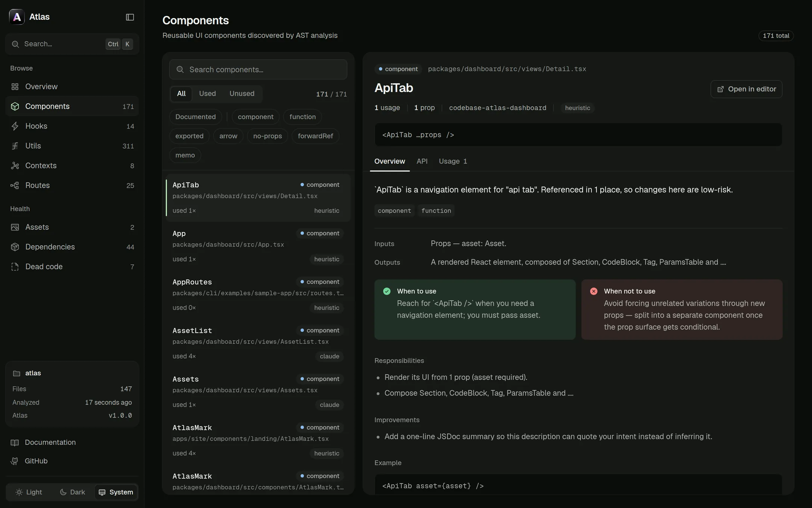Collapse the sidebar with the panel icon
The image size is (812, 508).
click(130, 17)
